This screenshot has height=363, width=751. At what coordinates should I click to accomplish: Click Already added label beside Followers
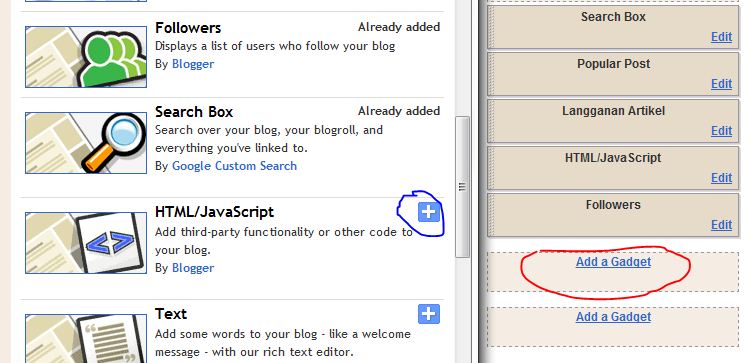[399, 27]
